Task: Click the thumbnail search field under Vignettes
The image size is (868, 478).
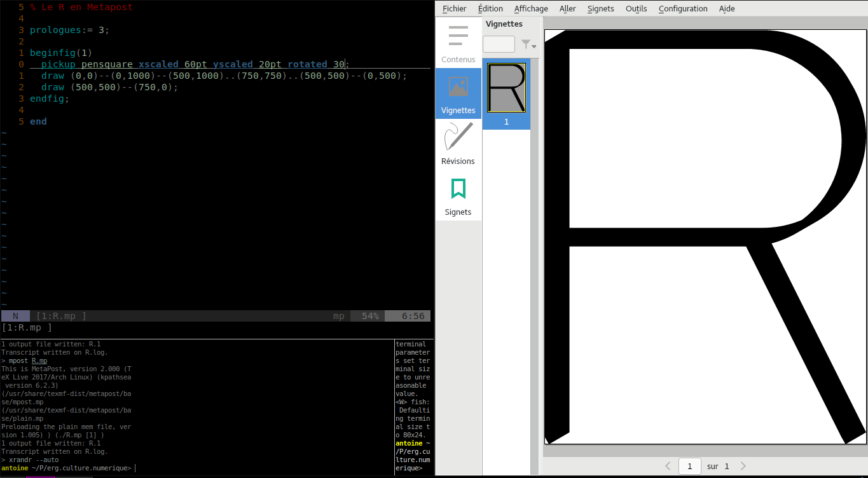Action: tap(499, 44)
